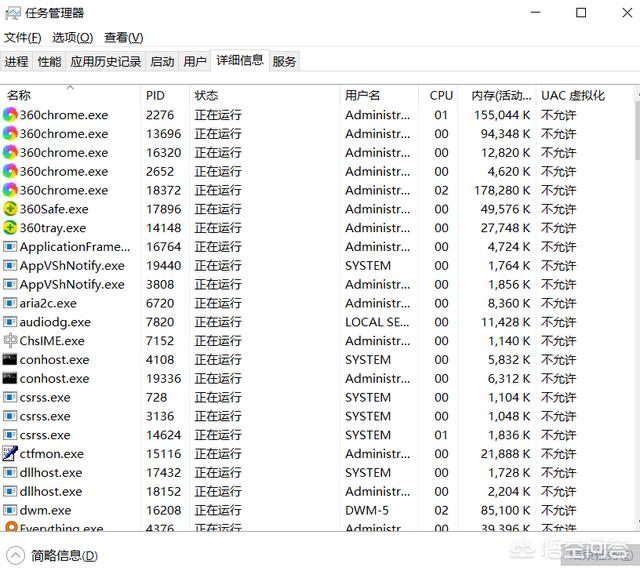Sort by the PID column header

click(165, 95)
